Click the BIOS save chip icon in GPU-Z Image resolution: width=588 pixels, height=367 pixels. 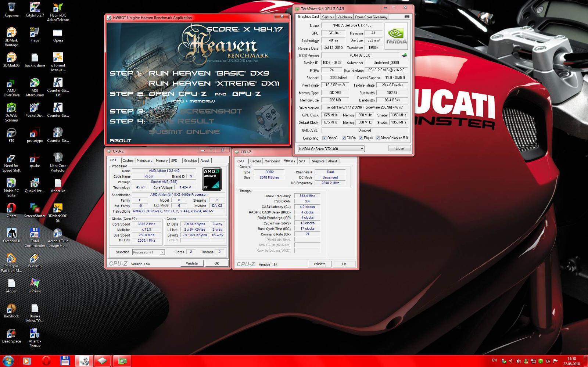(405, 55)
